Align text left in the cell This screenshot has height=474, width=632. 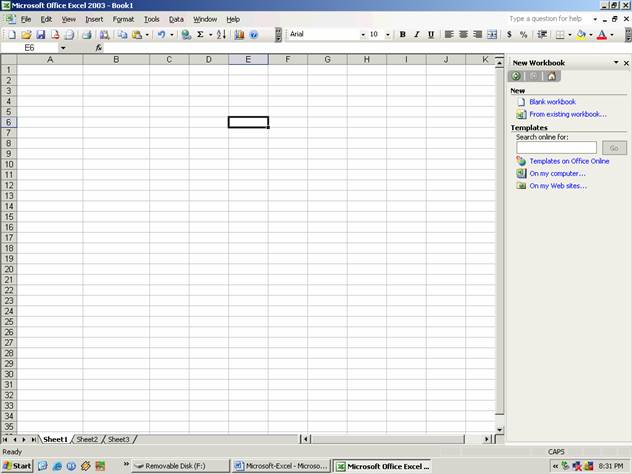[449, 35]
